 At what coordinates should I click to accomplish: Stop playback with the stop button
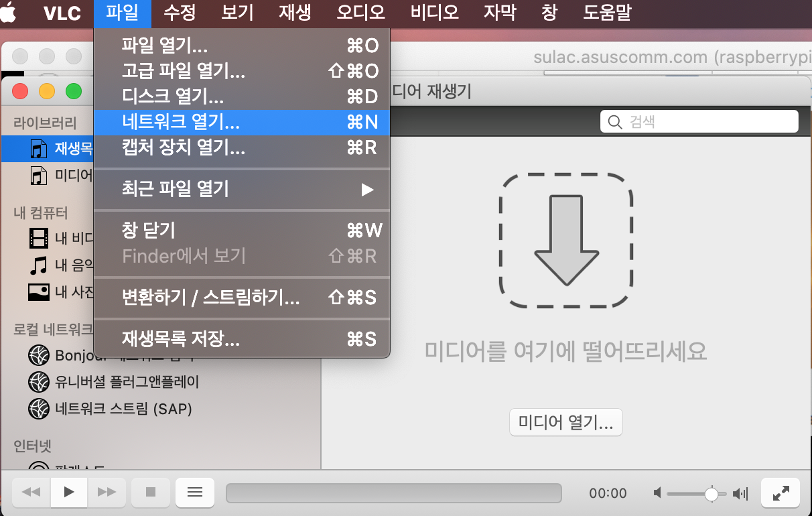[x=151, y=492]
